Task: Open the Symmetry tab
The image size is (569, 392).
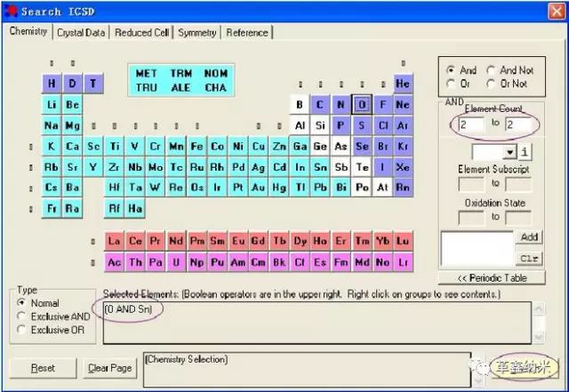Action: click(x=196, y=33)
